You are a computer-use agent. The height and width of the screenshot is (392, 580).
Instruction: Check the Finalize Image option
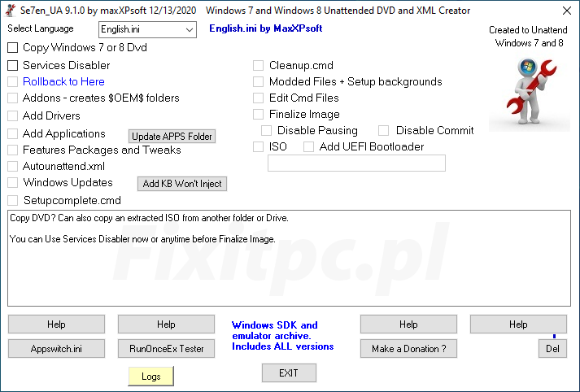tap(258, 115)
